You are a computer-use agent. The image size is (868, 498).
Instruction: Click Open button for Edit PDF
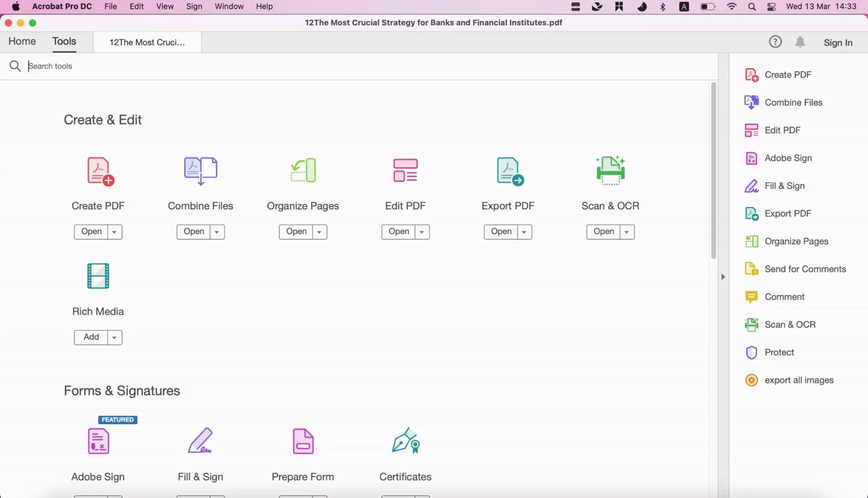coord(398,231)
